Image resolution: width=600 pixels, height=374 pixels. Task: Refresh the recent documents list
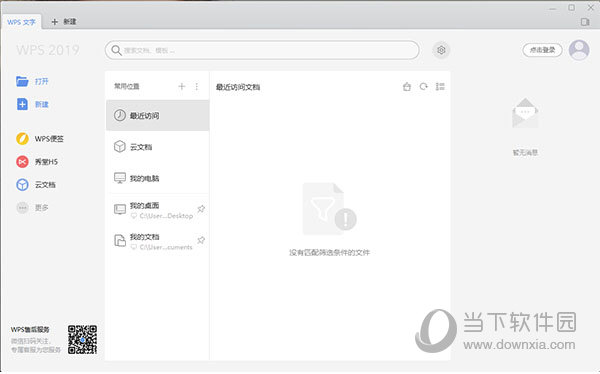(424, 87)
